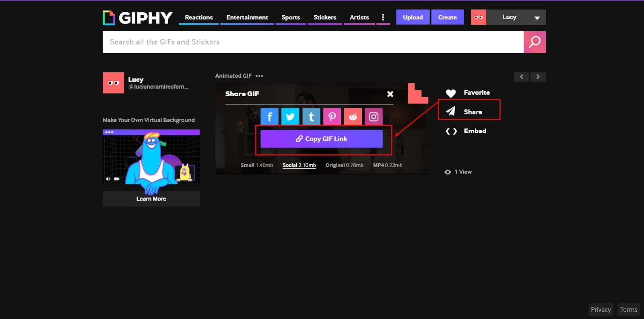The image size is (644, 319).
Task: Click the 1 View counter text
Action: tap(463, 172)
